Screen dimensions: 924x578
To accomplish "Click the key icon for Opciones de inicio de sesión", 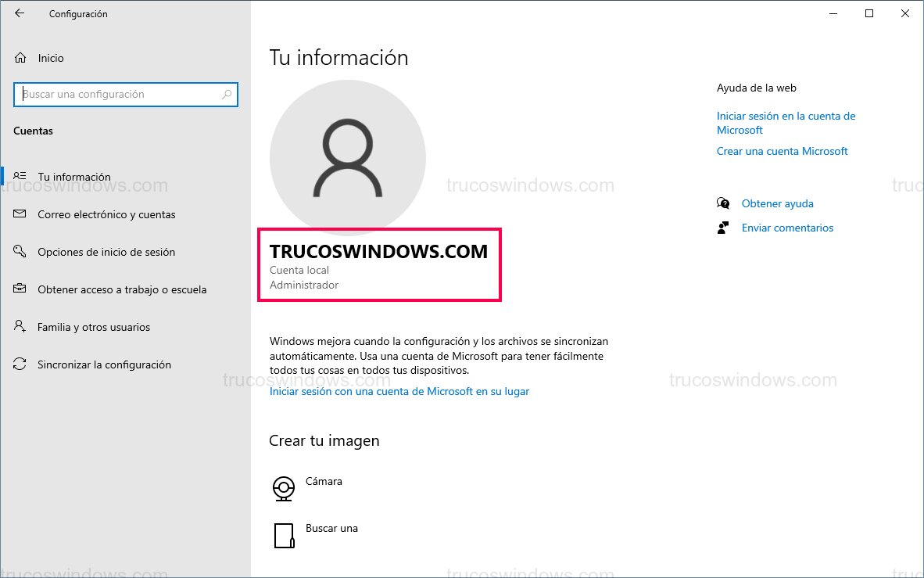I will (20, 252).
